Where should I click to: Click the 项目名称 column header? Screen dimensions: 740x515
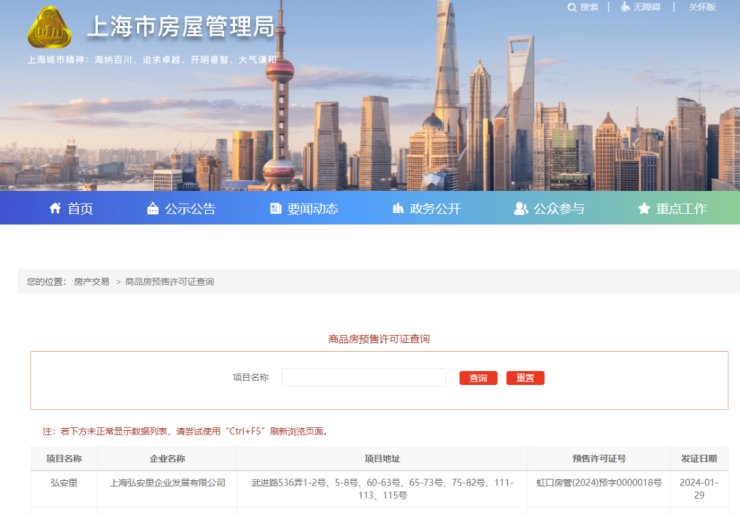coord(64,458)
